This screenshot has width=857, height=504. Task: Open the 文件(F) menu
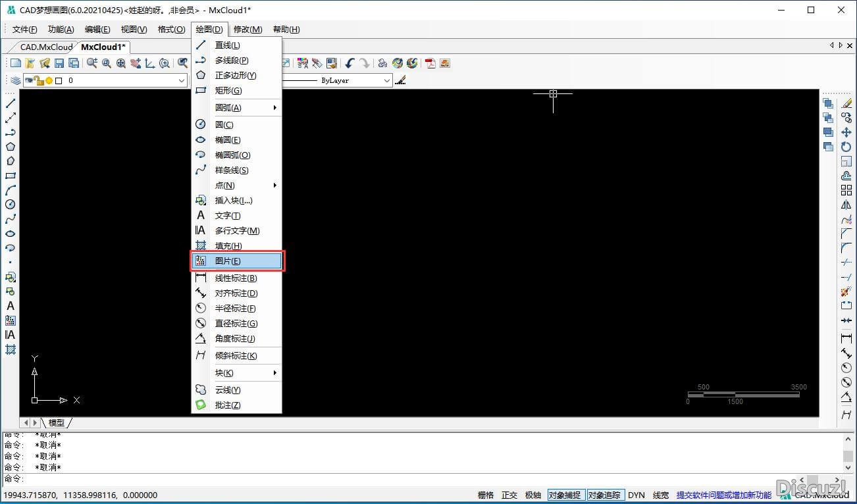click(x=25, y=30)
